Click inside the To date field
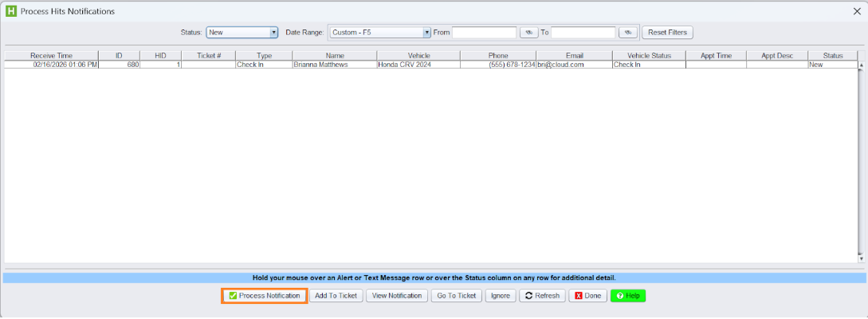Image resolution: width=868 pixels, height=319 pixels. pyautogui.click(x=583, y=33)
